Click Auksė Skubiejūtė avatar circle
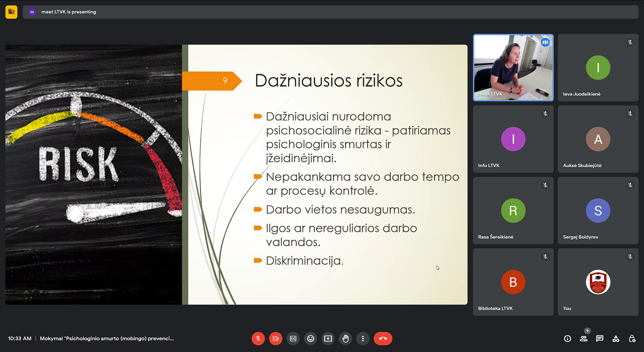This screenshot has height=352, width=644. coord(598,139)
